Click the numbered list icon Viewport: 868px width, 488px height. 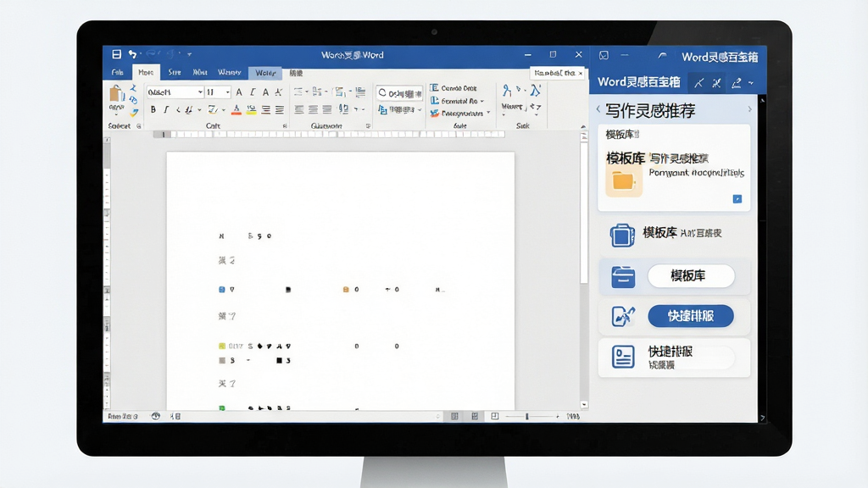[317, 91]
